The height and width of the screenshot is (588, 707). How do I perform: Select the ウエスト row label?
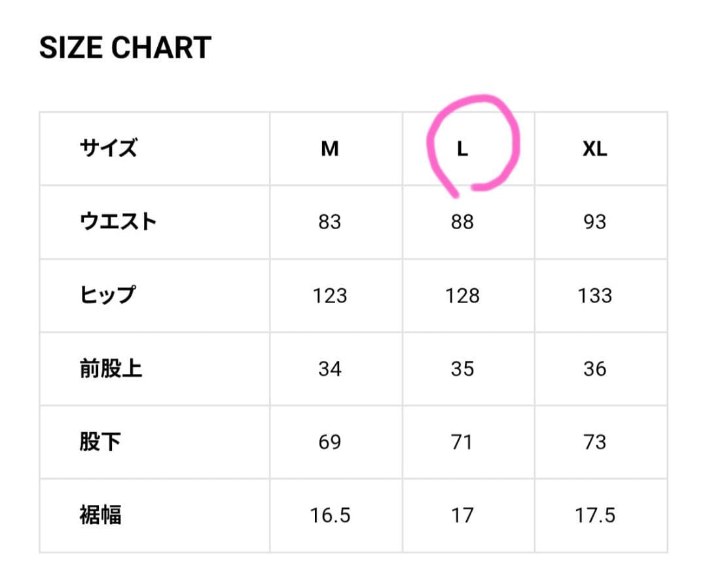coord(118,222)
